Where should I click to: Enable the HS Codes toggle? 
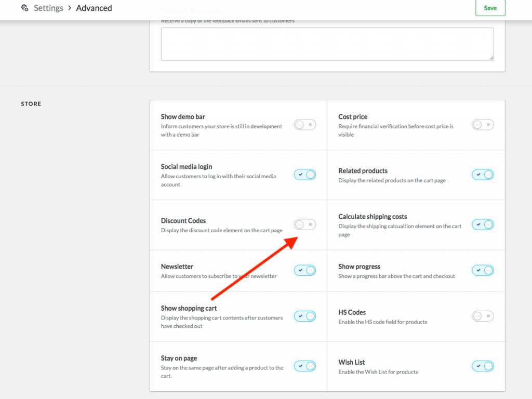pyautogui.click(x=483, y=316)
